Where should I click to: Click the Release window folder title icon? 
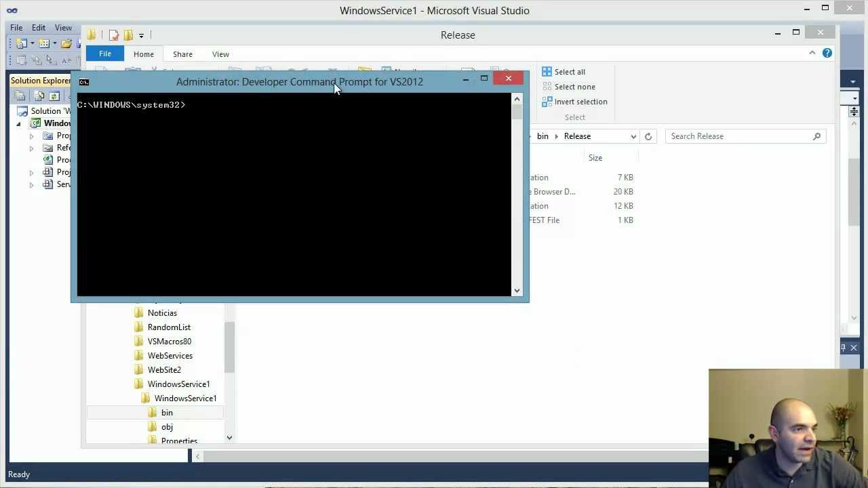[x=92, y=35]
